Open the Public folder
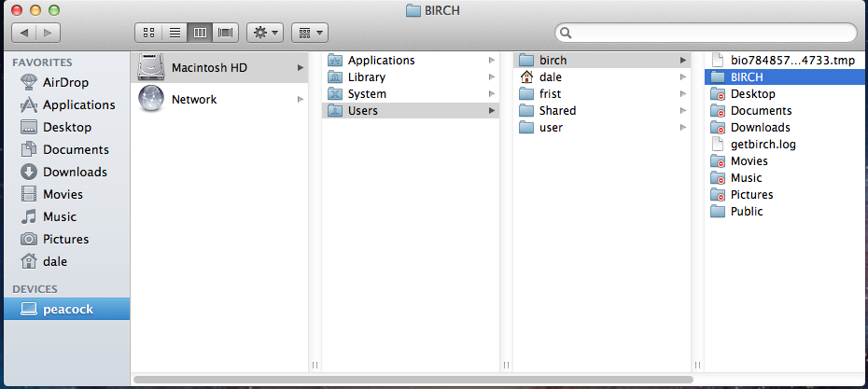The height and width of the screenshot is (389, 868). click(746, 211)
